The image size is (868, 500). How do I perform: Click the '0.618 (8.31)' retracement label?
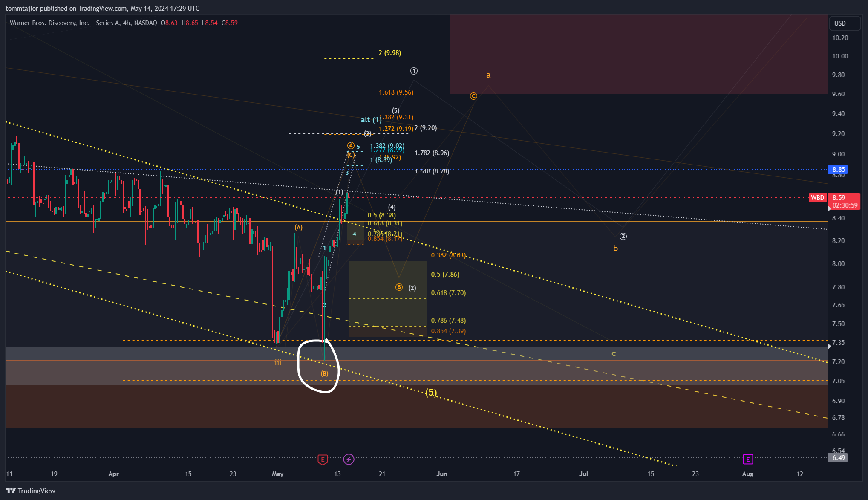385,223
